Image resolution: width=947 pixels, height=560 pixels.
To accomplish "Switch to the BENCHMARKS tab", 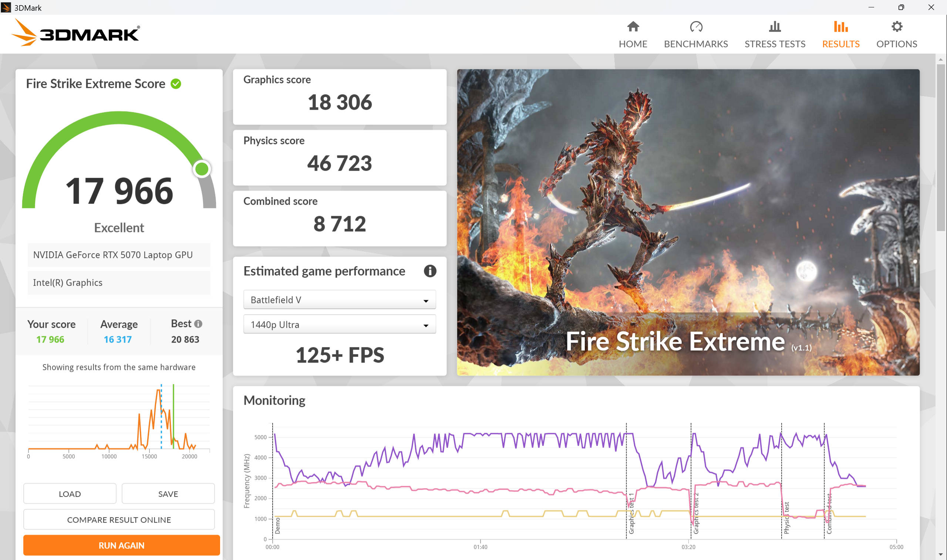I will coord(696,44).
